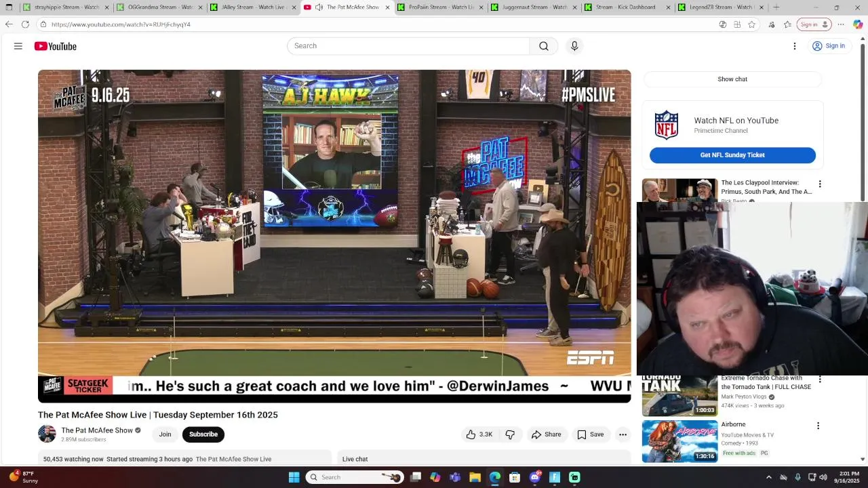
Task: Open Airborne movie thumbnail
Action: [679, 441]
